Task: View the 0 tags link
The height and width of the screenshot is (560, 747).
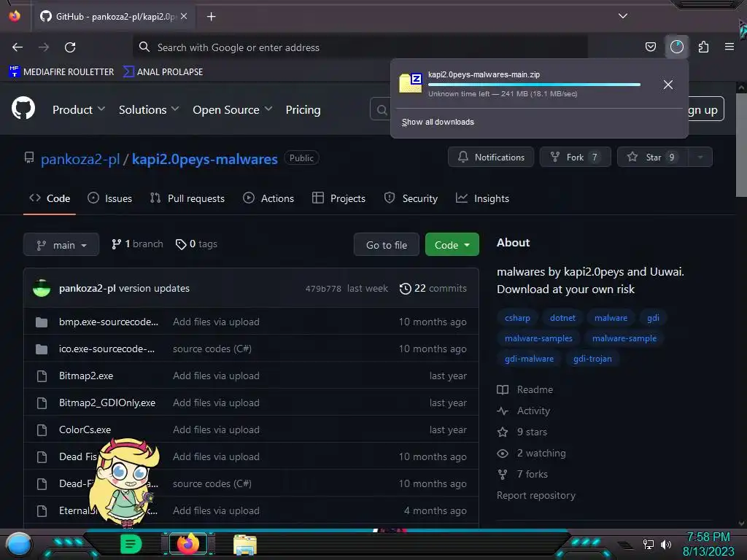Action: 196,244
